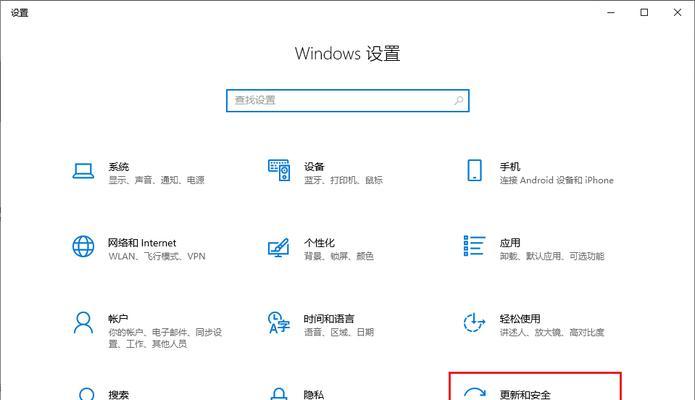Click the WLAN、飞行模式、VPN description
This screenshot has width=695, height=400.
click(157, 256)
